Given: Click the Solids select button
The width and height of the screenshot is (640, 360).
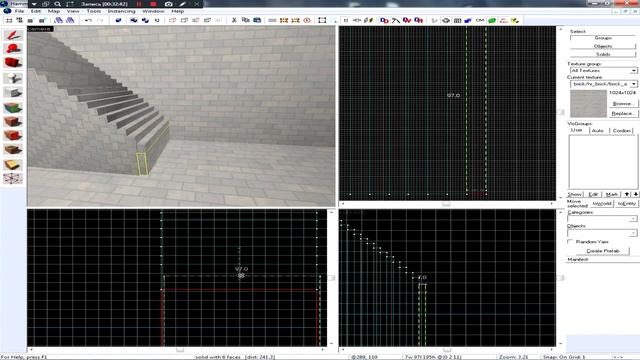Looking at the screenshot, I should point(603,54).
